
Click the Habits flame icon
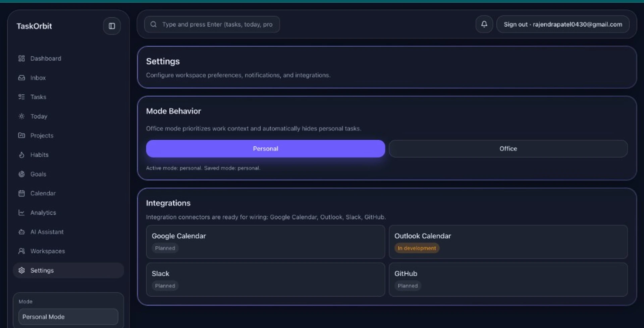[x=21, y=155]
